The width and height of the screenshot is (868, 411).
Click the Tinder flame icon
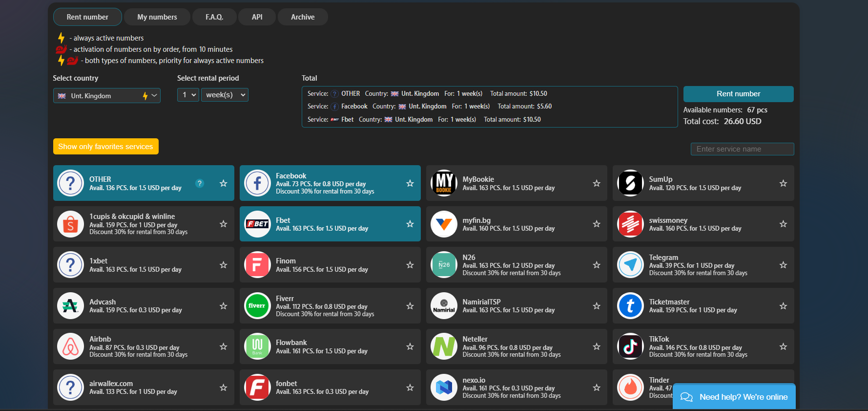[630, 388]
